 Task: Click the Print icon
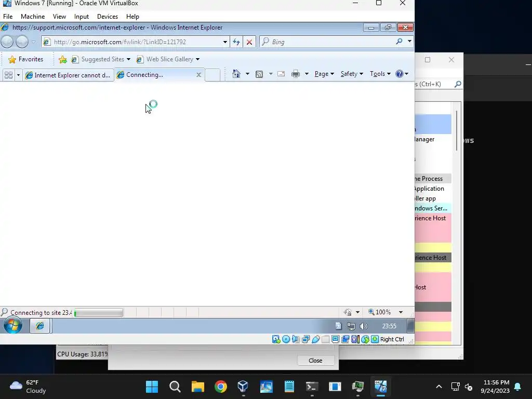[296, 74]
